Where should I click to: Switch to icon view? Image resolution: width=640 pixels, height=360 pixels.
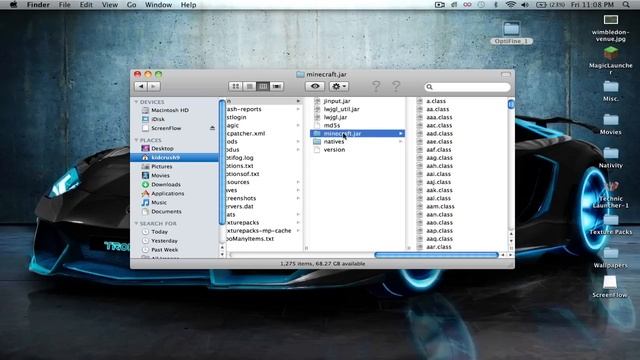point(236,87)
